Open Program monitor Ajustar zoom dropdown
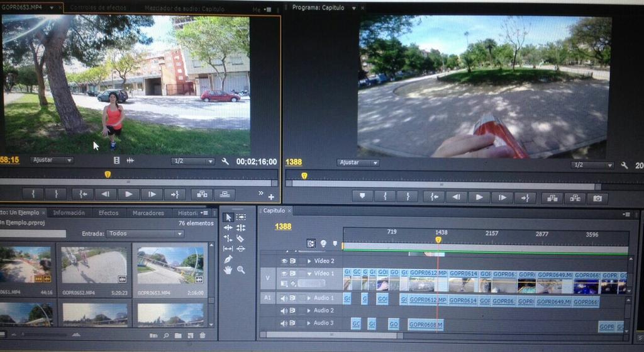The image size is (644, 352). [x=358, y=163]
